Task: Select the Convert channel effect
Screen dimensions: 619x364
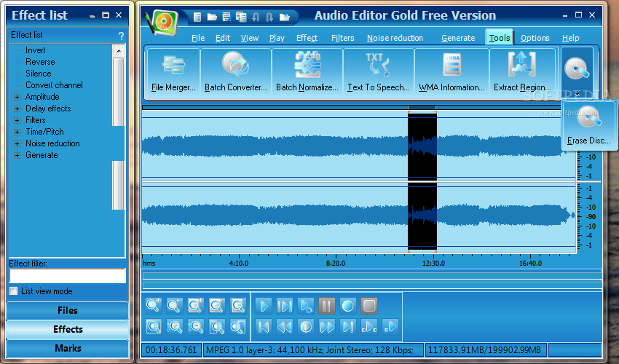Action: pyautogui.click(x=54, y=85)
